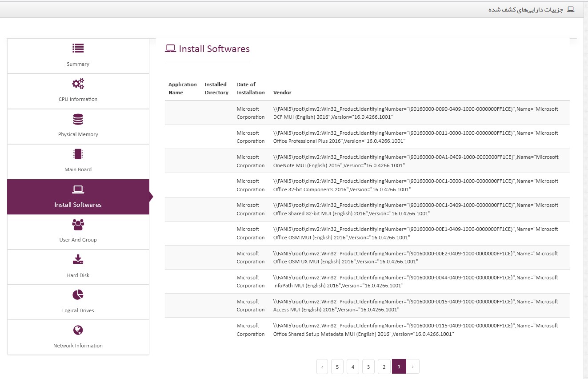This screenshot has height=379, width=588.
Task: Click the User And Group people icon
Action: tap(78, 225)
